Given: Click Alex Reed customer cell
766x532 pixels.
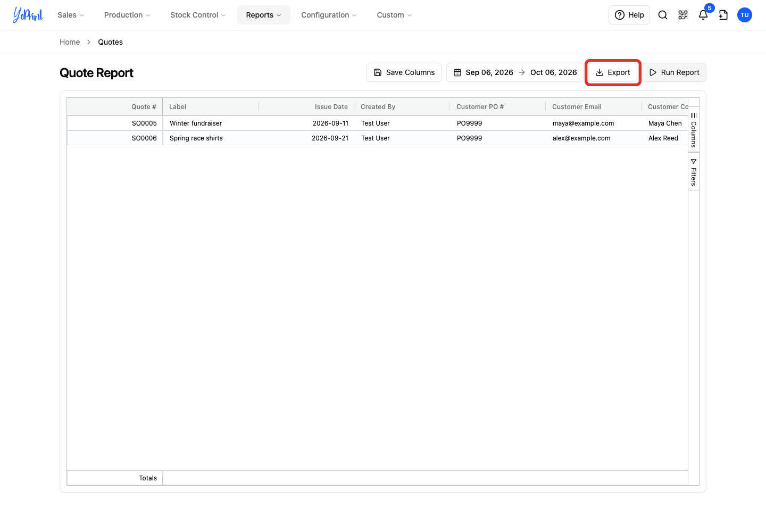Looking at the screenshot, I should tap(665, 138).
